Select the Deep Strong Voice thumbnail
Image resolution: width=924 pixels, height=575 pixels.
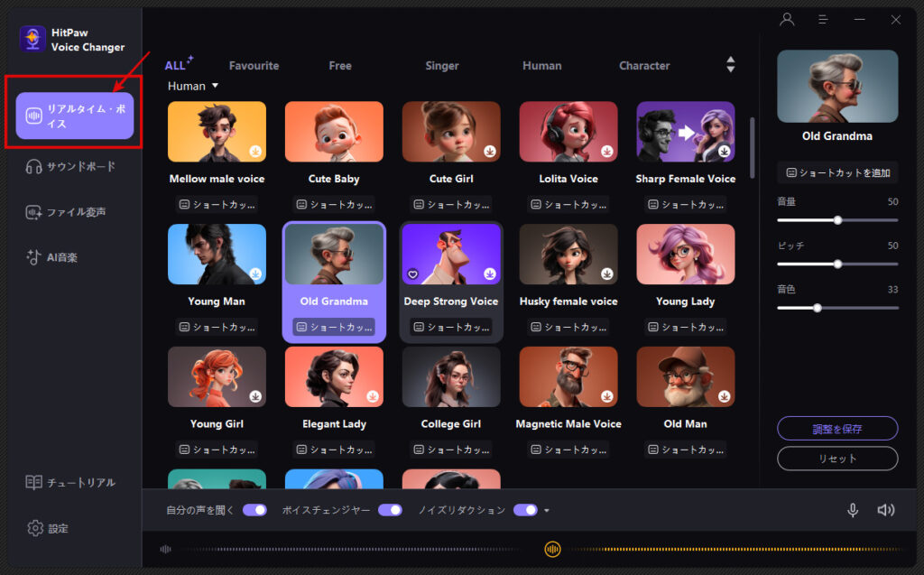click(x=450, y=255)
